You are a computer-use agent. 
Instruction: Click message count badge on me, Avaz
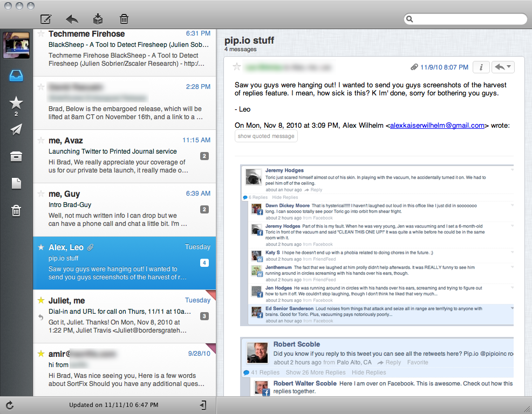tap(204, 156)
